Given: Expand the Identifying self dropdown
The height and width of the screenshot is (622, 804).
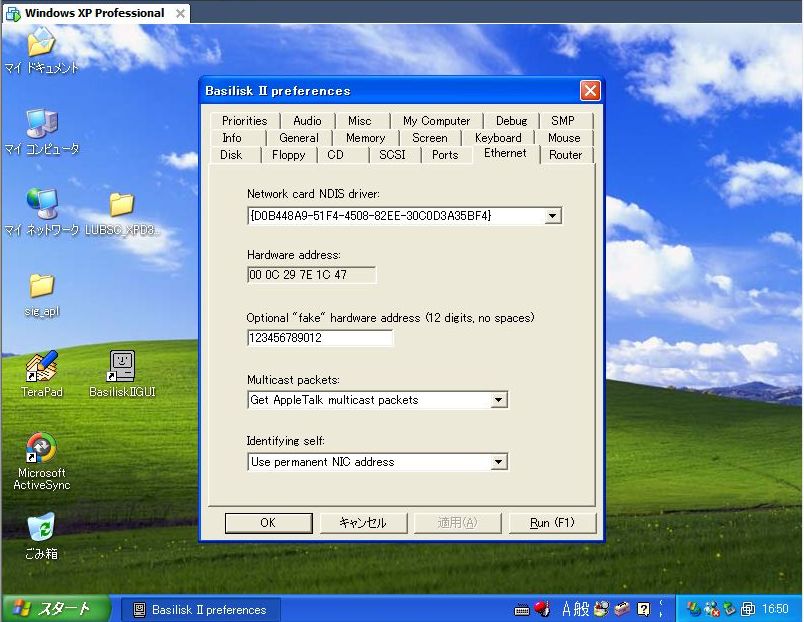Looking at the screenshot, I should [x=498, y=462].
